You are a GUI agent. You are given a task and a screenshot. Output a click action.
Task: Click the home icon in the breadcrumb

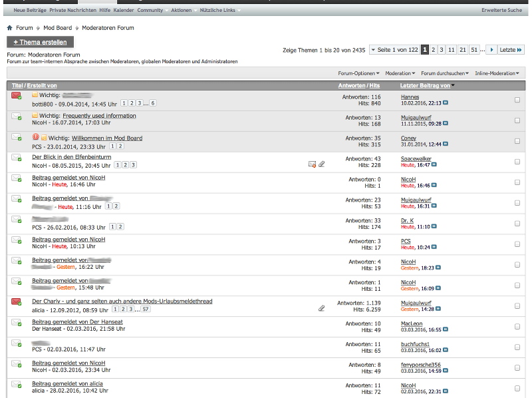point(9,28)
